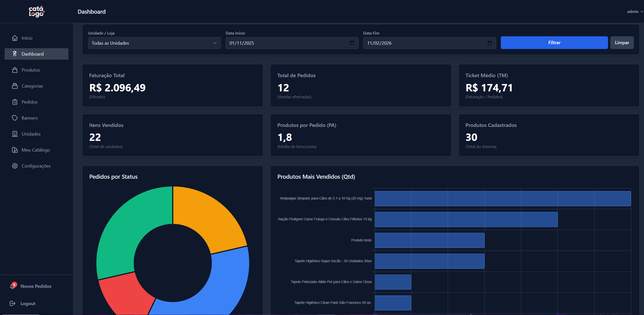Viewport: 644px width, 315px height.
Task: Open the Data Início calendar picker
Action: (352, 43)
